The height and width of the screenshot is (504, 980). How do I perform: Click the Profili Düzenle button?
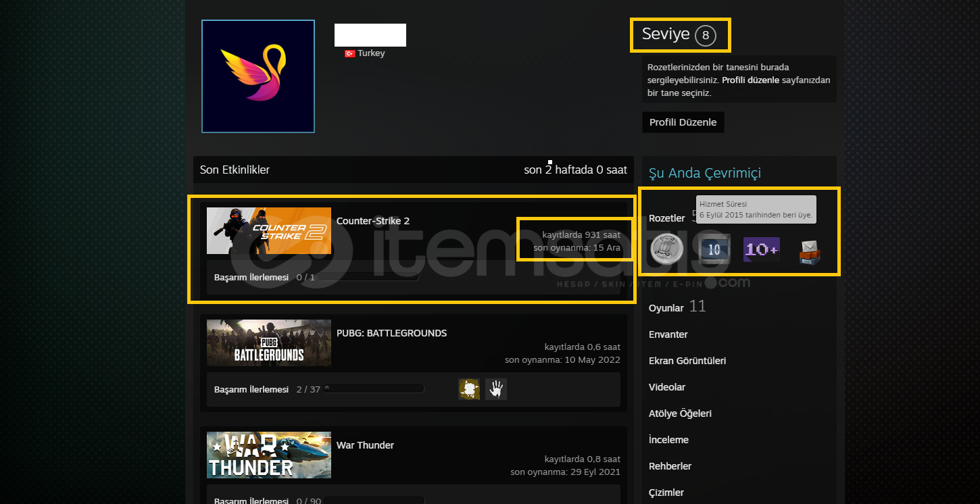[683, 122]
